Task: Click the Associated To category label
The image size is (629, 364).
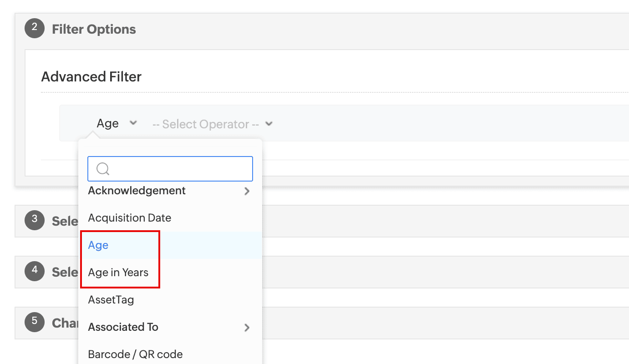Action: [x=123, y=327]
